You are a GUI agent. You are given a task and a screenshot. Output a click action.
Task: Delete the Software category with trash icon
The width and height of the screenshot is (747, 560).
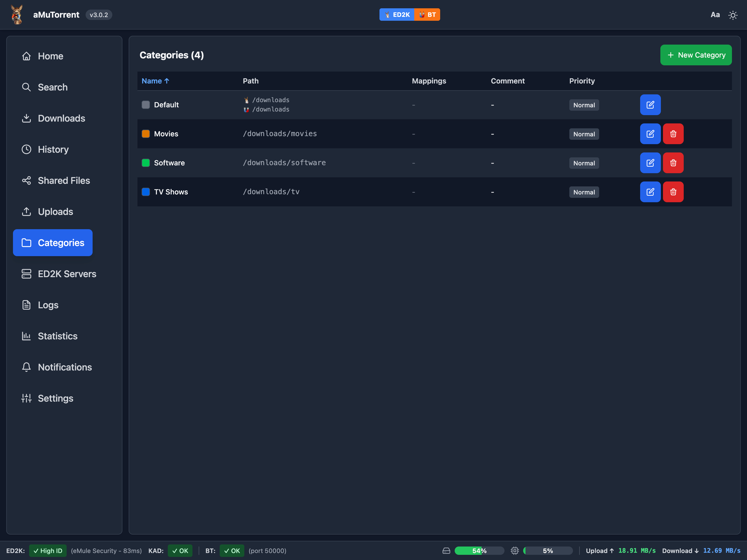(673, 163)
